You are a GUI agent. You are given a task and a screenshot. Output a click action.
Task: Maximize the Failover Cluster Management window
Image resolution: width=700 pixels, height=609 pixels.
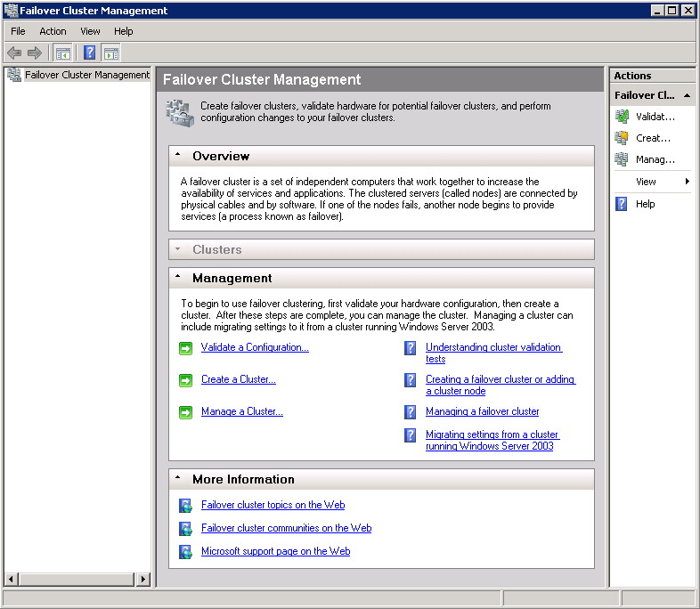(x=672, y=11)
